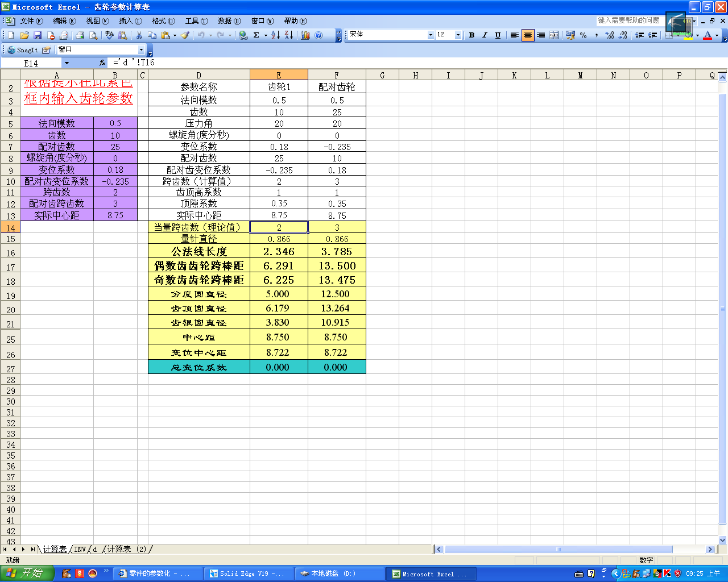Activate the Format Painter brush
The width and height of the screenshot is (728, 582).
[185, 35]
